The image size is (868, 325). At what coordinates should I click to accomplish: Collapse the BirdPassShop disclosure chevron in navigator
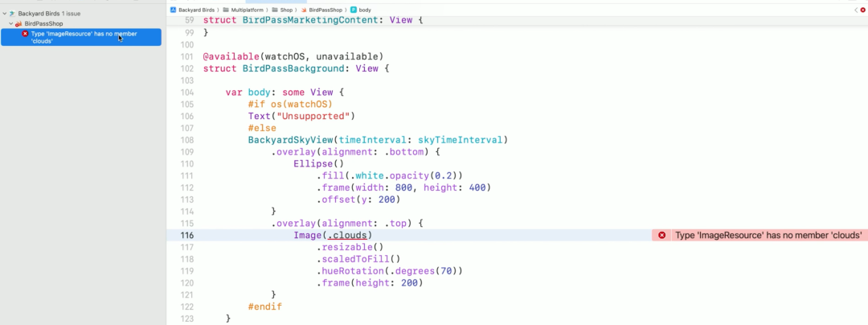click(10, 24)
